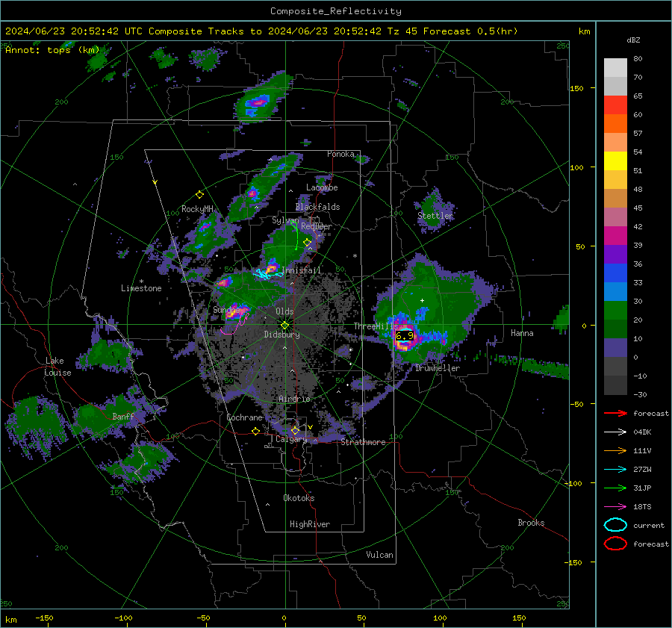
Task: Click the Didsbury city label
Action: tap(281, 335)
